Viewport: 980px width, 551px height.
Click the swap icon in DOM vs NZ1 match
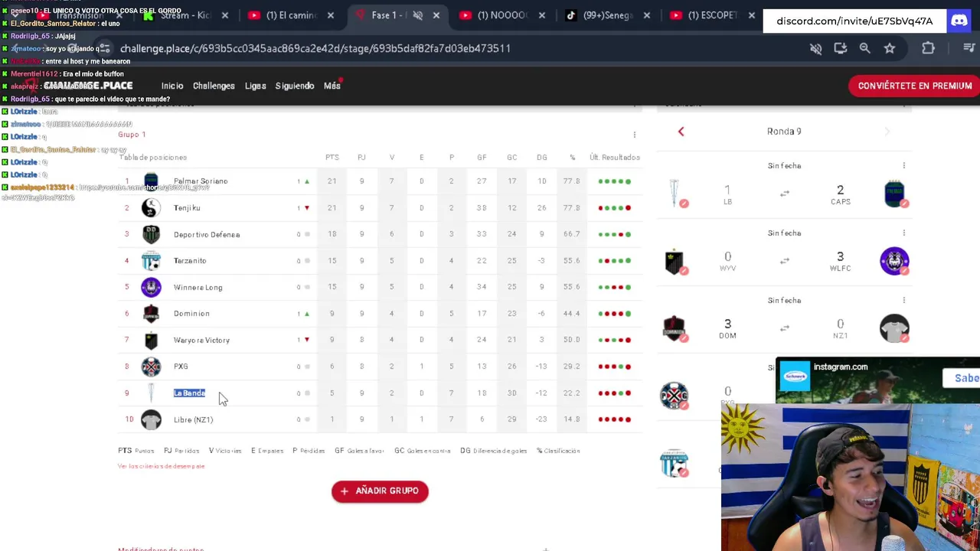784,328
